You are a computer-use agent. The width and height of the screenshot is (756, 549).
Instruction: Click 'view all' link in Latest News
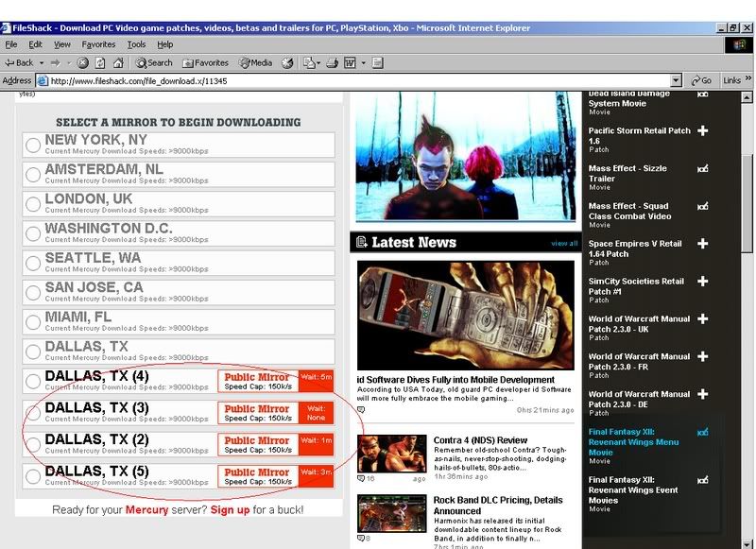point(564,244)
